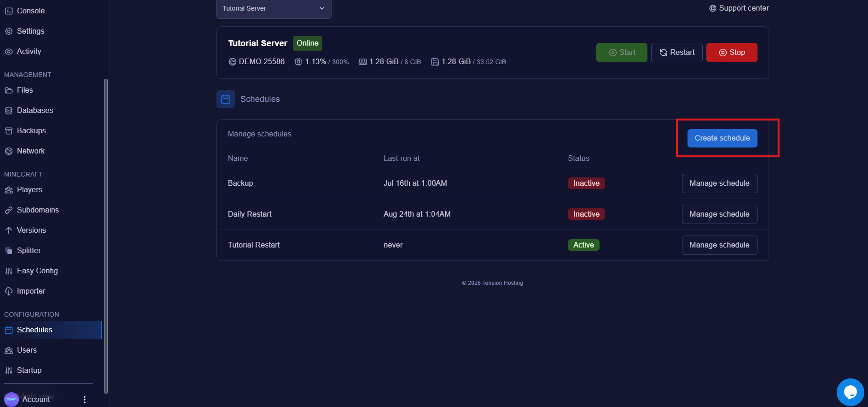Restart the Tutorial Server
This screenshot has height=407, width=868.
point(677,53)
